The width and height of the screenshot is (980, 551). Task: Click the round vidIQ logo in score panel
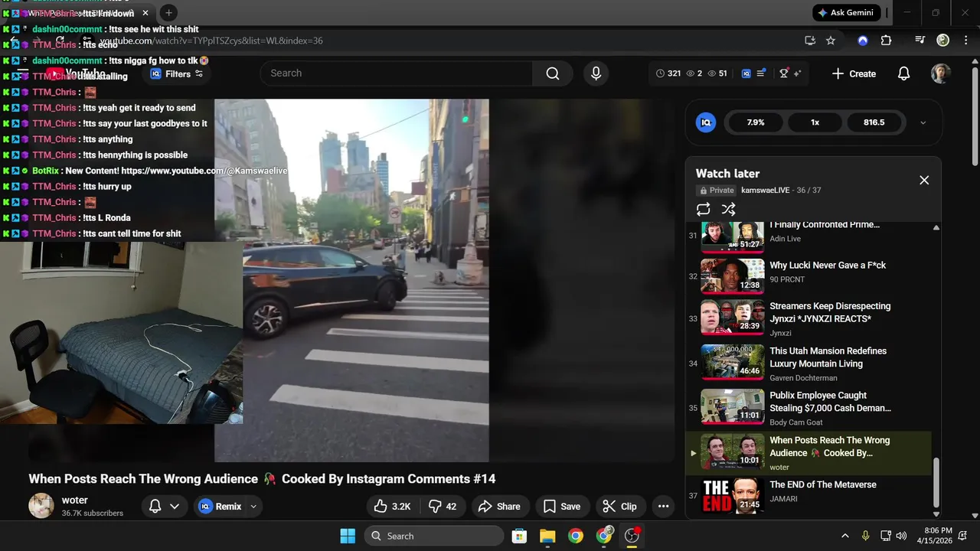[706, 122]
